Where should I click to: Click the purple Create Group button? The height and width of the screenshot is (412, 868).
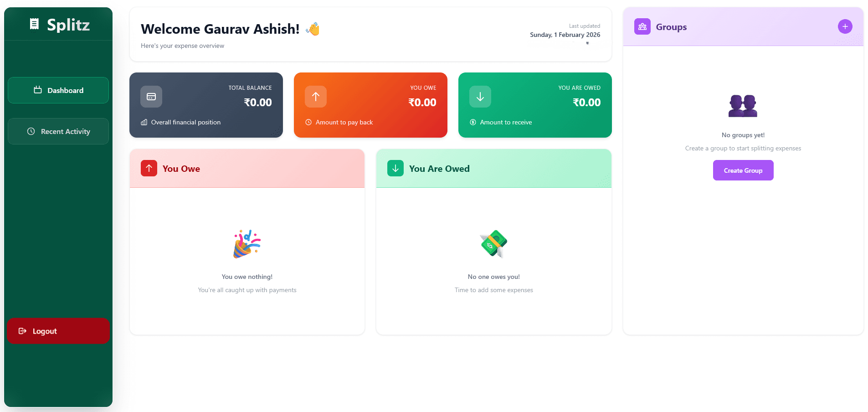(743, 170)
